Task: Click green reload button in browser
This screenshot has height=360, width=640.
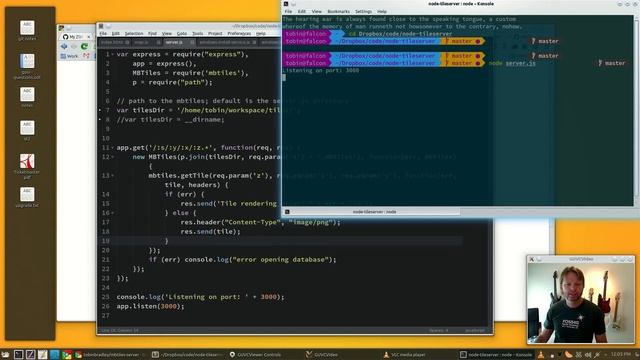Action: (x=84, y=47)
